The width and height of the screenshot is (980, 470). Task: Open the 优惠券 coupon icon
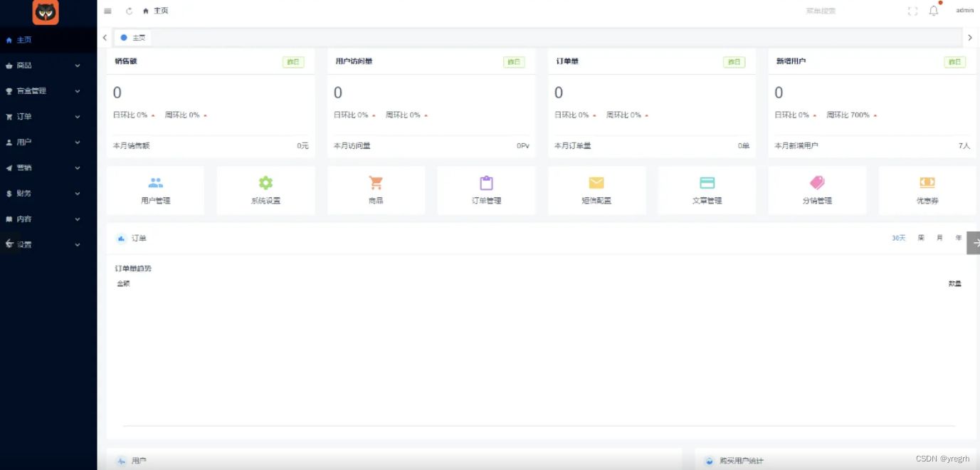click(x=927, y=184)
